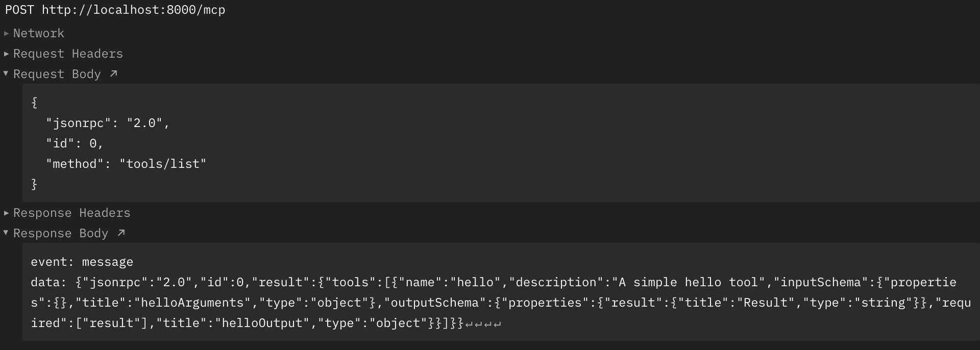Click the Request Headers label

(68, 54)
